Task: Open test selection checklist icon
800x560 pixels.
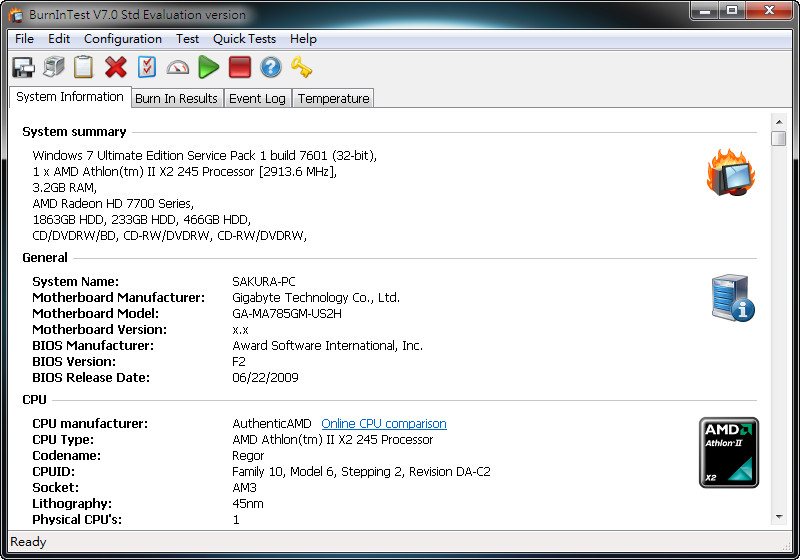Action: (x=146, y=67)
